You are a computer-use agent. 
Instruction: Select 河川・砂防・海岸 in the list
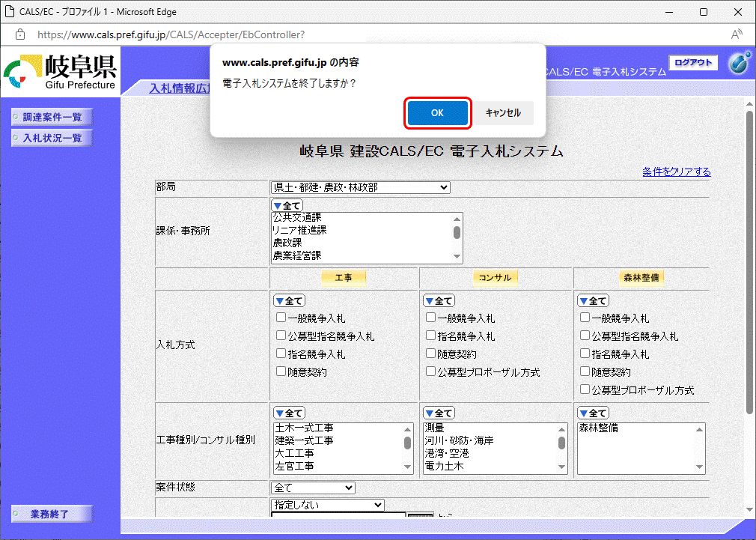pos(459,440)
